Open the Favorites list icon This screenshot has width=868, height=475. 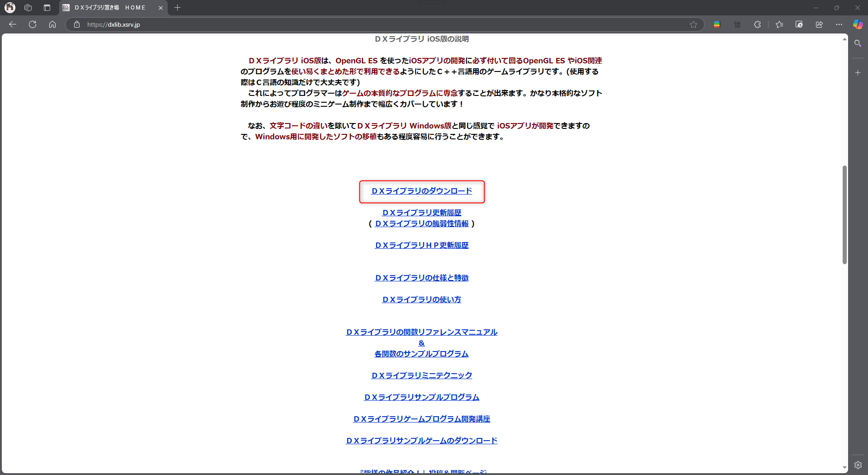click(779, 24)
